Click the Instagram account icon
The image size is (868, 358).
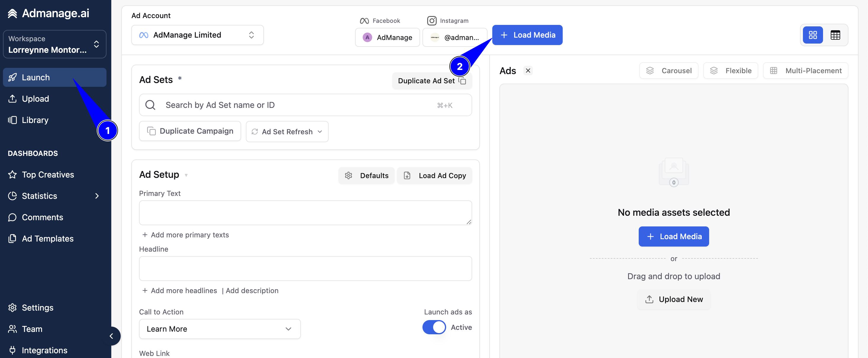click(x=435, y=37)
